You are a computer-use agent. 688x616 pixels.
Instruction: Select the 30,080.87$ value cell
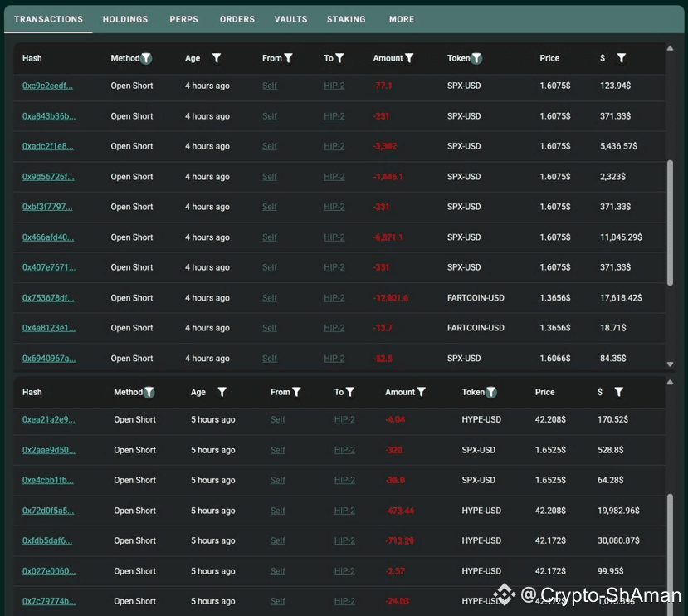(x=618, y=541)
